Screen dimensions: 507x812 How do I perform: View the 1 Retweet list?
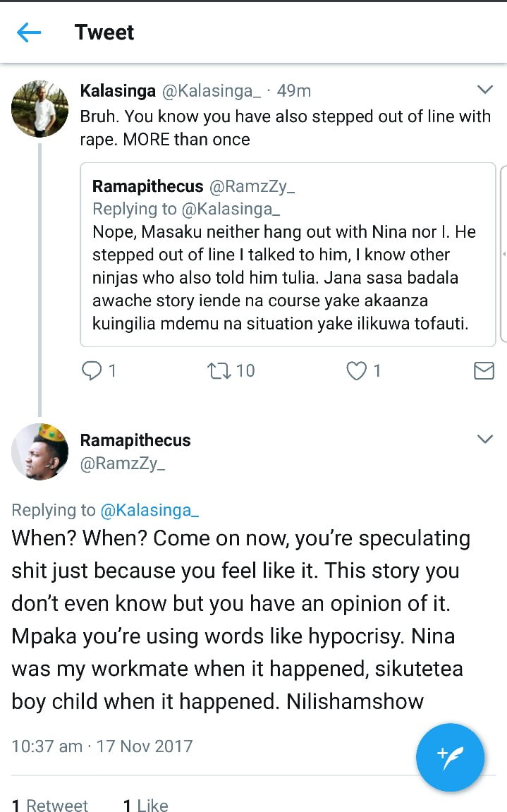pyautogui.click(x=50, y=805)
